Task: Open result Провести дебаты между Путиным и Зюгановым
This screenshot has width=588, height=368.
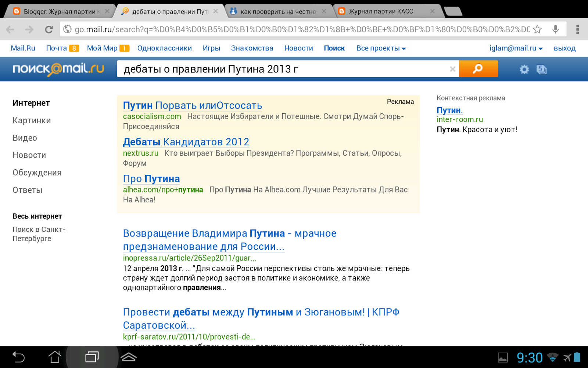Action: point(261,319)
